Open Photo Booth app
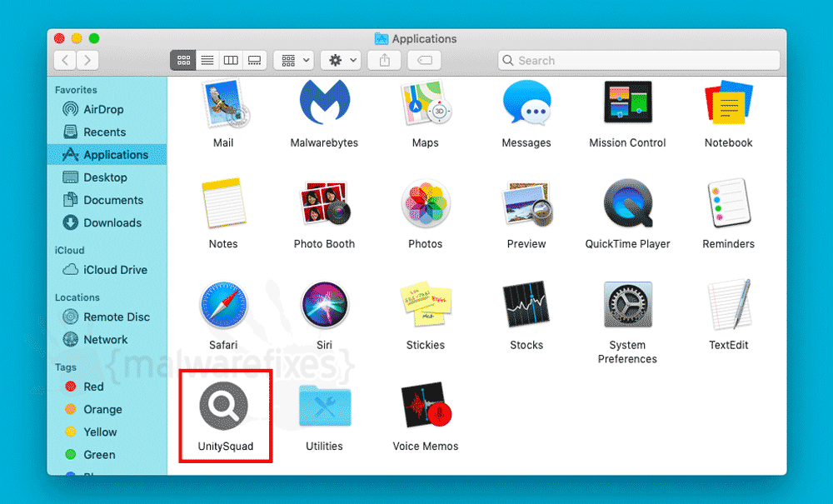The image size is (833, 504). point(325,203)
